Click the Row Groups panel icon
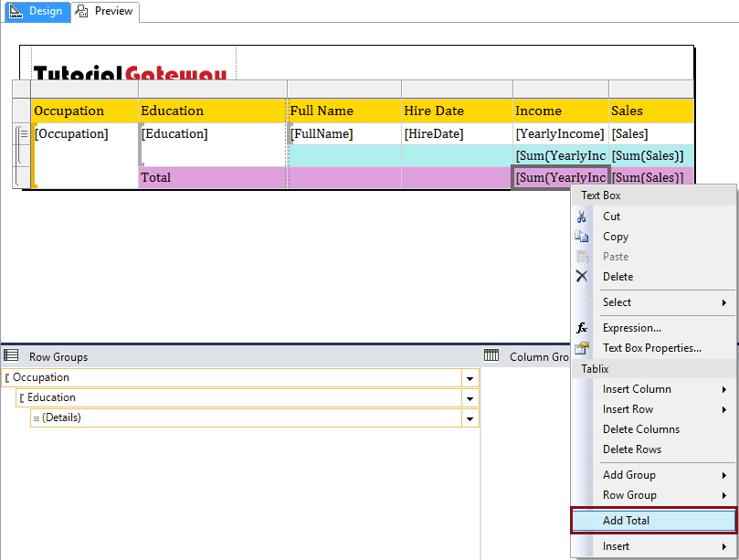Viewport: 739px width, 560px height. coord(12,356)
